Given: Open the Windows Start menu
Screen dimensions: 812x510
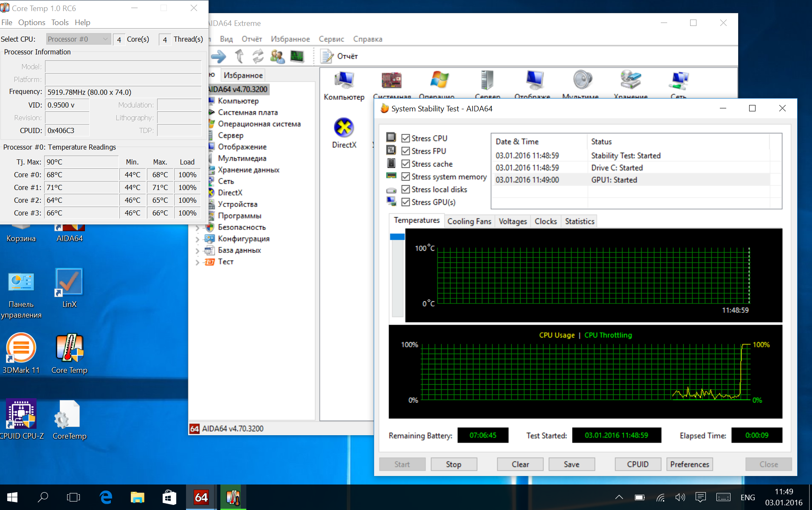Looking at the screenshot, I should [12, 497].
